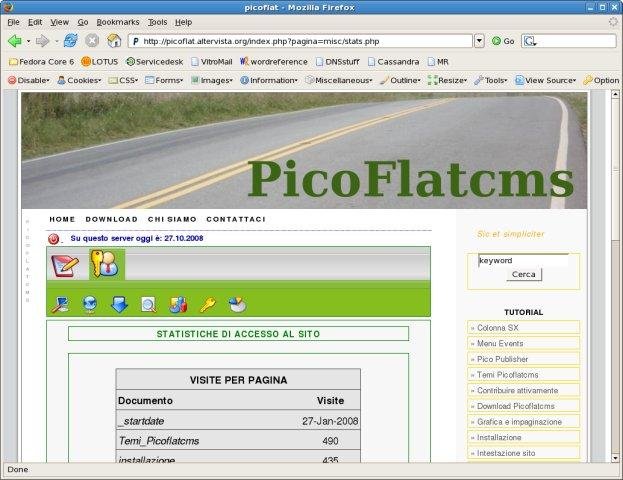Open the Images dropdown menu

211,80
